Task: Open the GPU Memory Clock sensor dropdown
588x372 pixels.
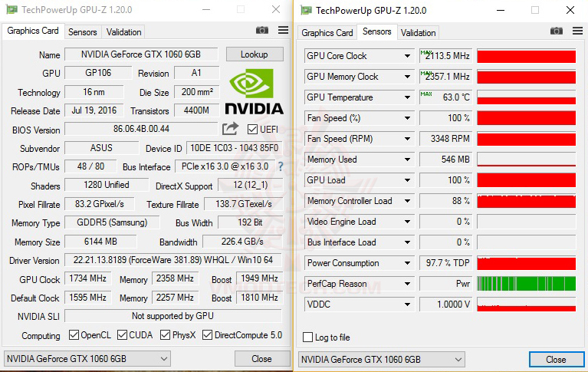Action: point(407,77)
